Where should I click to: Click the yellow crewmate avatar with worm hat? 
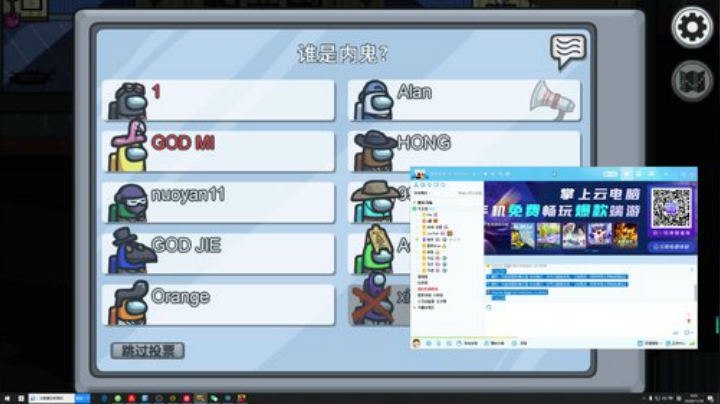pyautogui.click(x=128, y=147)
